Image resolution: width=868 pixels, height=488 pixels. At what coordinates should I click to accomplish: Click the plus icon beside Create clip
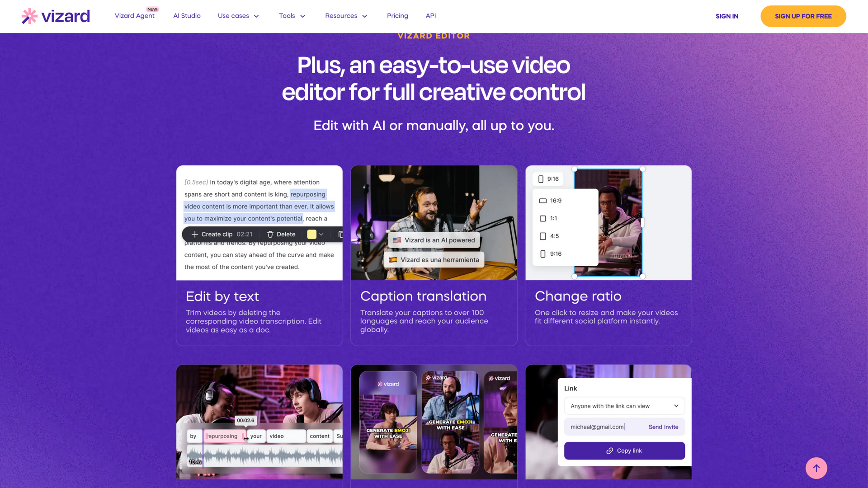tap(195, 234)
